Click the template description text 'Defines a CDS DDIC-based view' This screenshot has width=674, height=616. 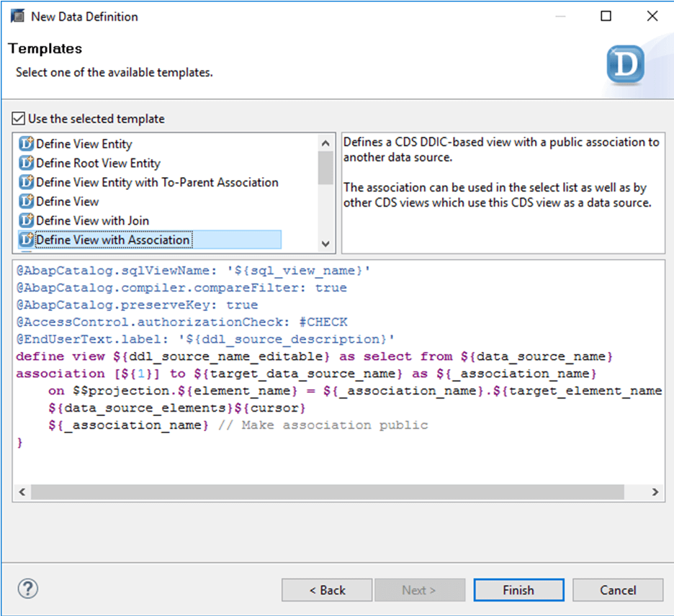coord(500,150)
